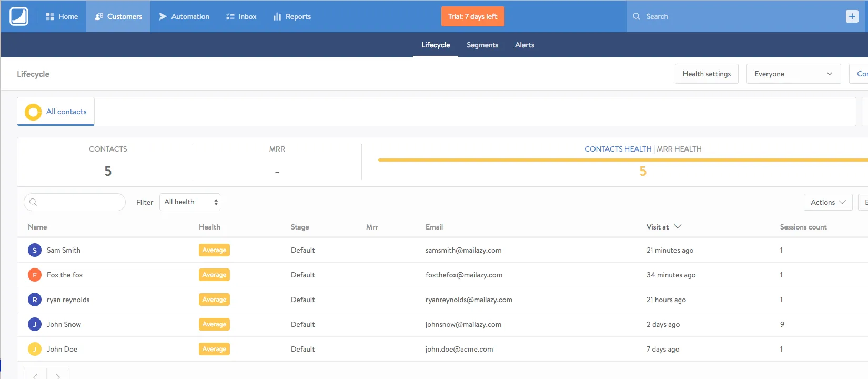Click CONTACTS HEALTH link
This screenshot has width=868, height=379.
(x=618, y=149)
